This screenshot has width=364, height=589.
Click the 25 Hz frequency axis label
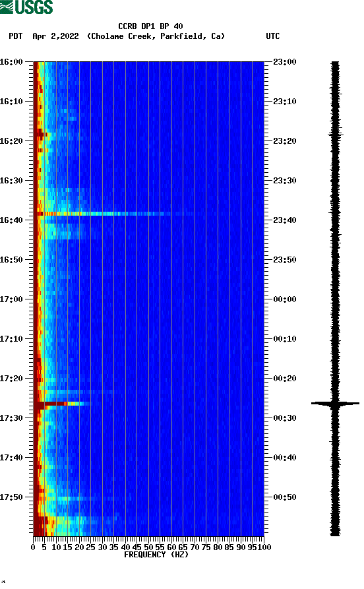tap(90, 547)
